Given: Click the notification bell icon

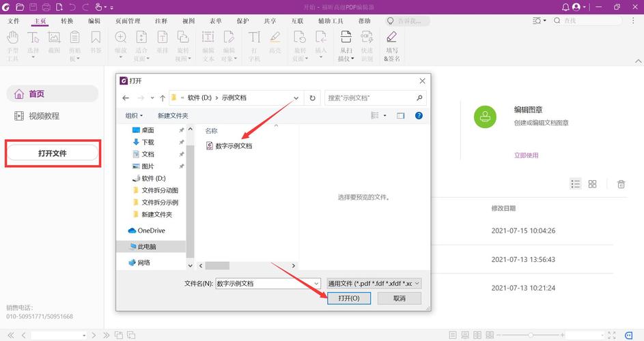Looking at the screenshot, I should [x=565, y=7].
